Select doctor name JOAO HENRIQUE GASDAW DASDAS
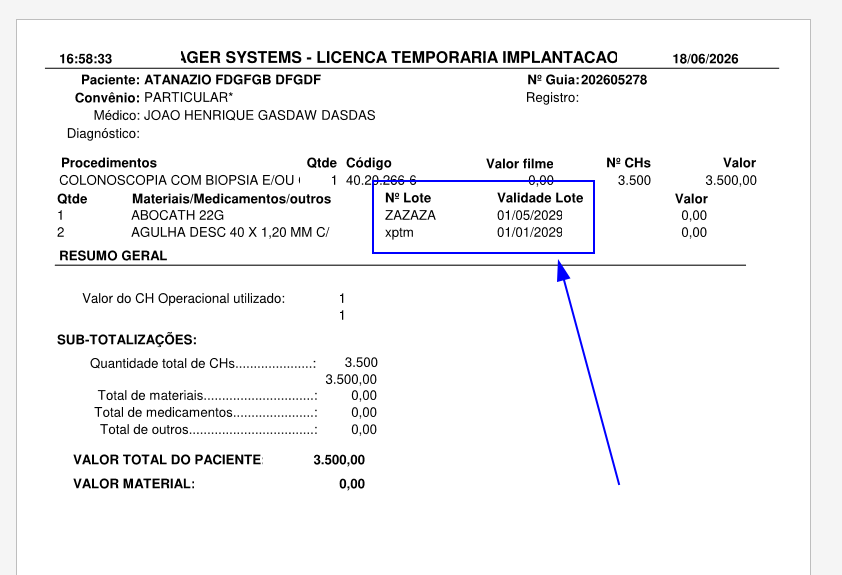The height and width of the screenshot is (575, 842). point(259,115)
